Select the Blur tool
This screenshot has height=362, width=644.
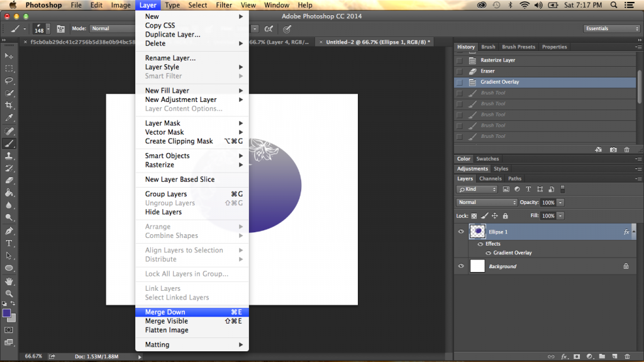pos(9,205)
